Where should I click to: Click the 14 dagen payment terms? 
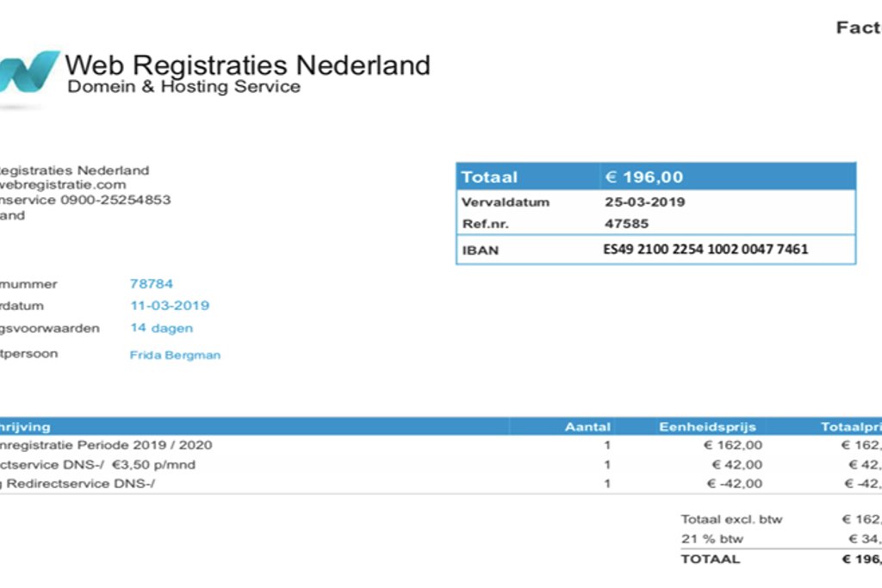point(161,328)
